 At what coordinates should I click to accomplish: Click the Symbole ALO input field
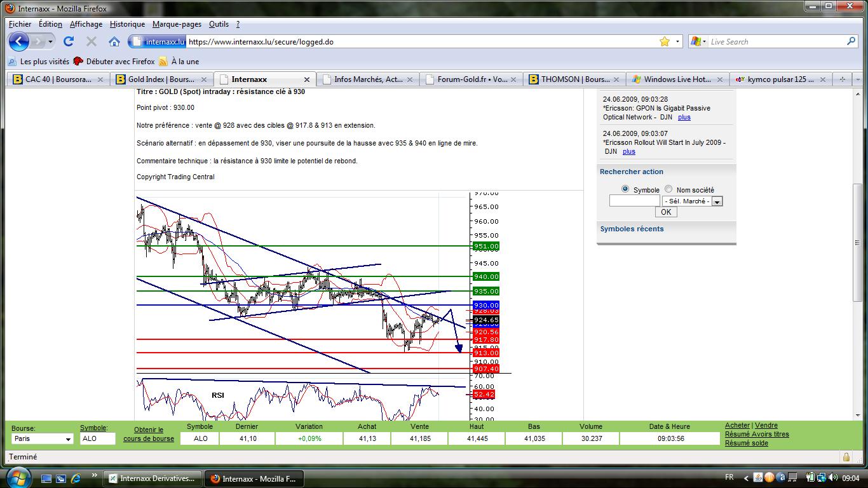point(97,438)
